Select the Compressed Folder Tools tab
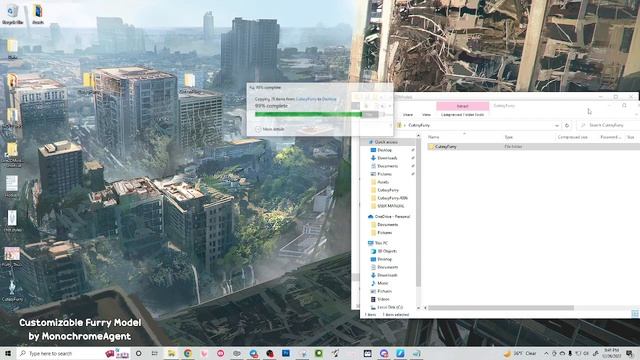This screenshot has width=640, height=360. (x=462, y=115)
